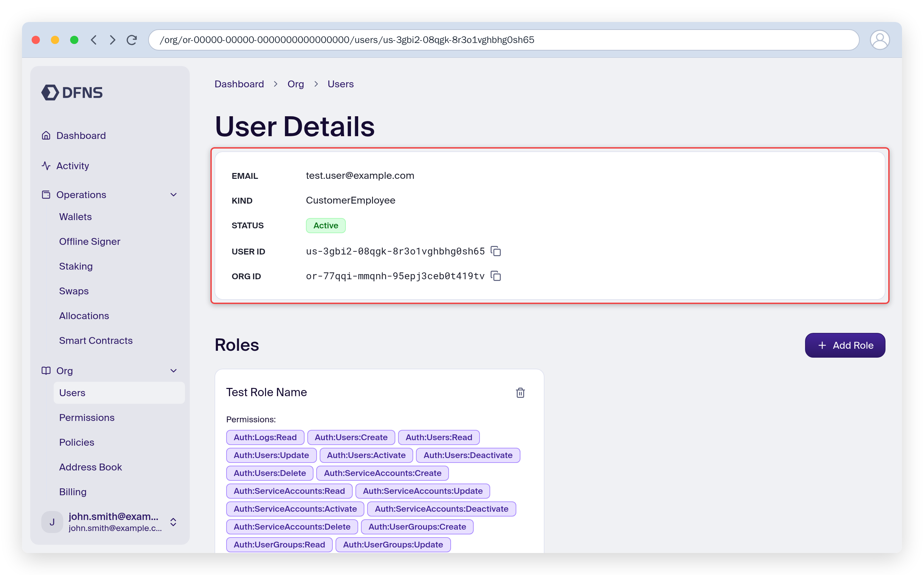Click the browser address bar

[x=503, y=40]
